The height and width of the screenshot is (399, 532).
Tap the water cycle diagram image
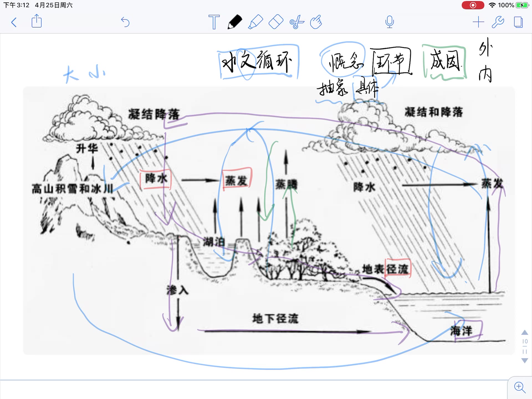coord(269,220)
